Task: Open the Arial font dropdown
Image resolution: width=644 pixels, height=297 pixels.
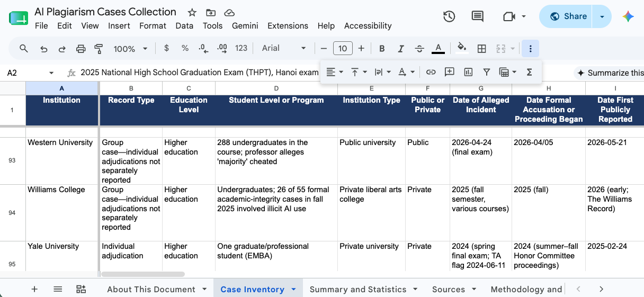Action: tap(284, 48)
